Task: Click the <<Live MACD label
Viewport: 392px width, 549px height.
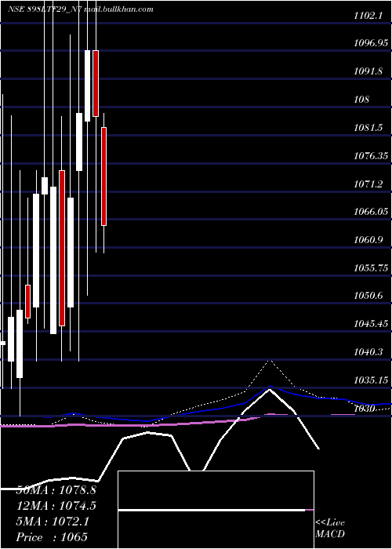Action: click(330, 529)
